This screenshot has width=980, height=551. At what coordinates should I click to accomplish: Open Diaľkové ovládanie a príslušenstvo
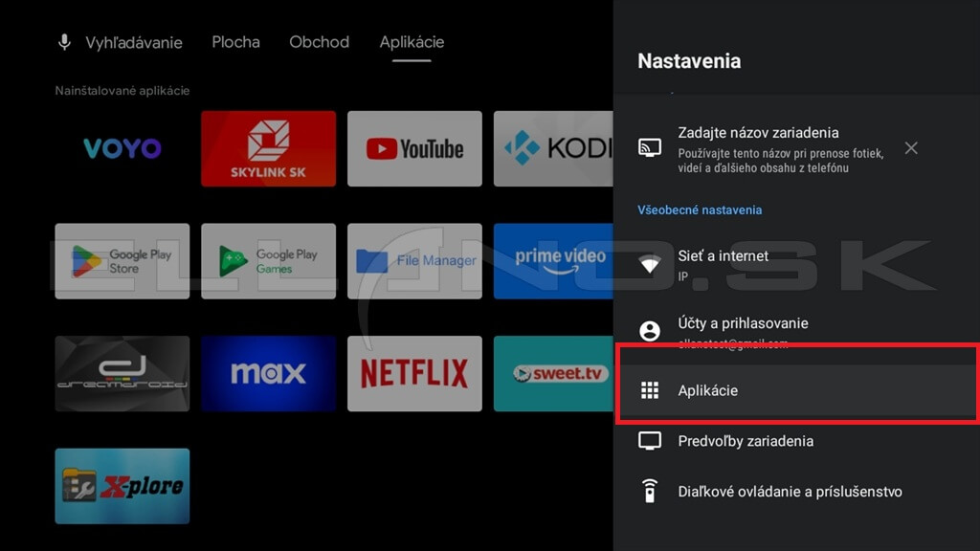796,491
